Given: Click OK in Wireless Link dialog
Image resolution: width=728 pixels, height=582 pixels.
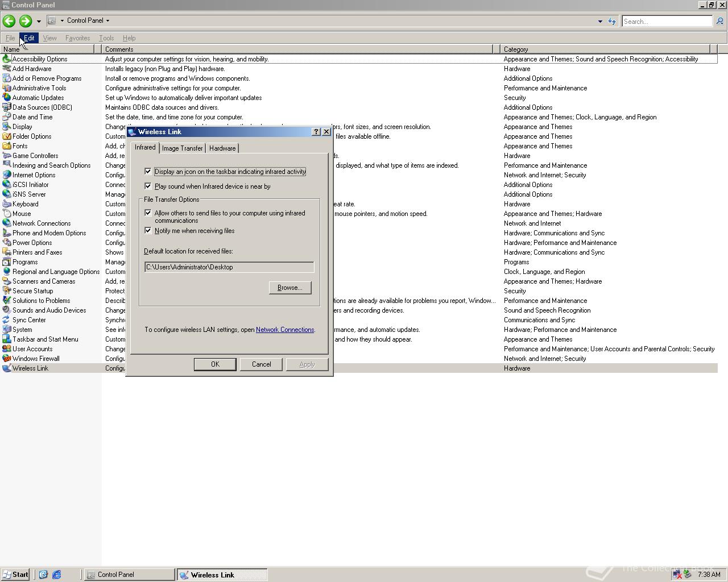Looking at the screenshot, I should coord(215,364).
